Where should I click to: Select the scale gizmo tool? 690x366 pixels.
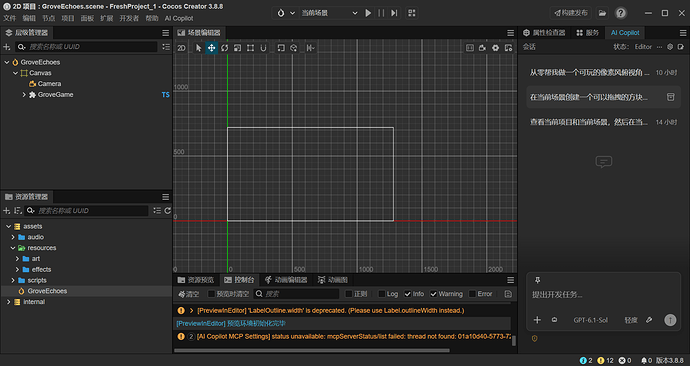point(237,48)
